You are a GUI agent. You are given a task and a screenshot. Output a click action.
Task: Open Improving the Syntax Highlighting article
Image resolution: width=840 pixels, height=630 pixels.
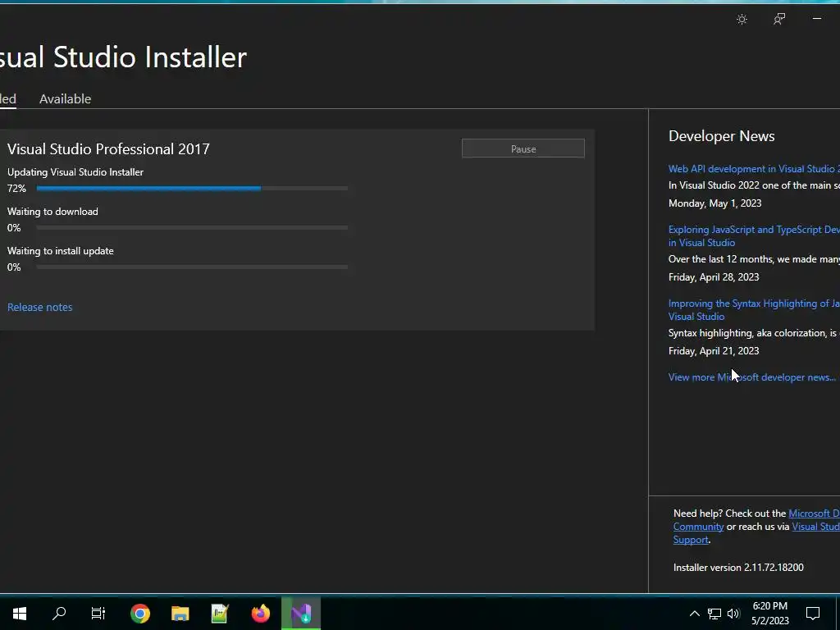click(x=754, y=309)
